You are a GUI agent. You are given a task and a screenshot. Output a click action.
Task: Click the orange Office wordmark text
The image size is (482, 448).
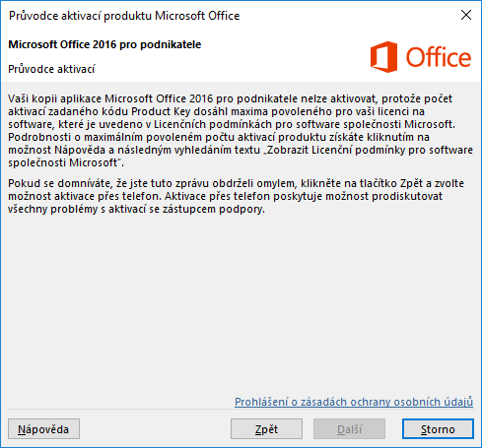tap(439, 57)
